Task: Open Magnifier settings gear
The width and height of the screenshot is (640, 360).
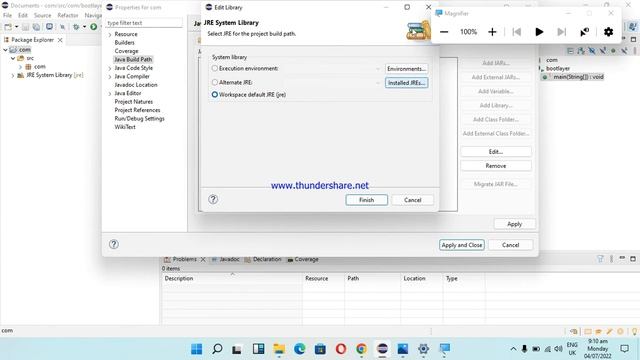Action: (x=608, y=32)
